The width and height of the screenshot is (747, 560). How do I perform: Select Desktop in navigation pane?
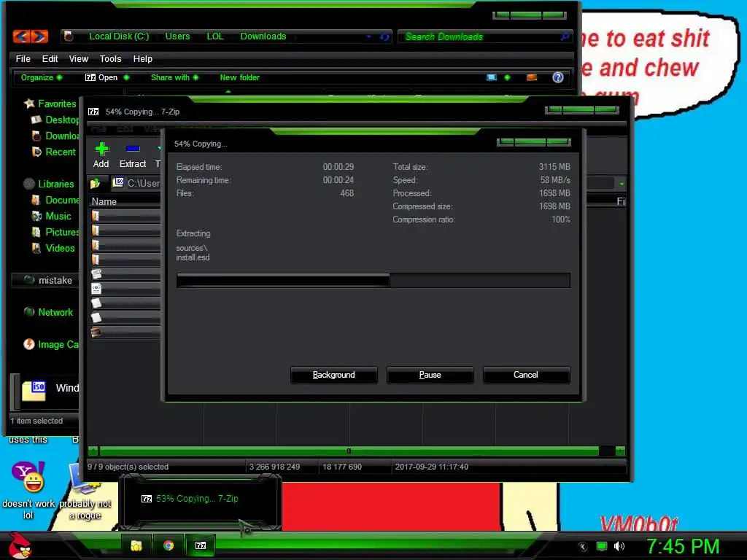click(55, 120)
